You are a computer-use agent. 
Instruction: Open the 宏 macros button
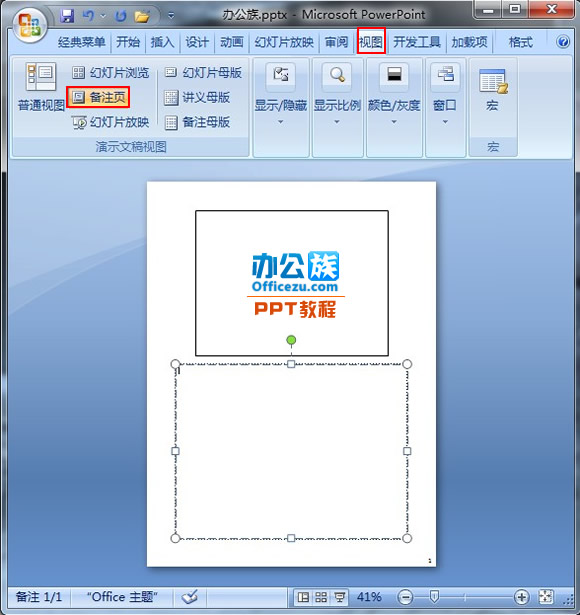(493, 91)
